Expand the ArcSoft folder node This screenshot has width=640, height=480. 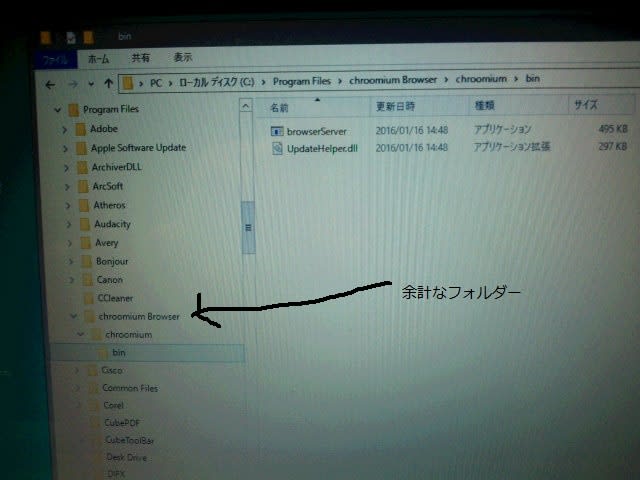click(x=69, y=187)
